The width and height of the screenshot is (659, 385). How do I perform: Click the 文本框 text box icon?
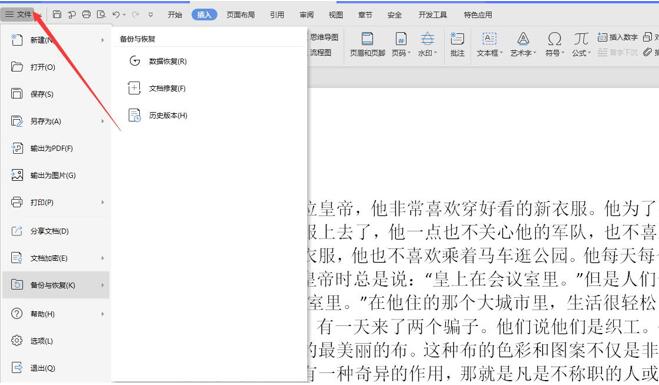[x=489, y=39]
